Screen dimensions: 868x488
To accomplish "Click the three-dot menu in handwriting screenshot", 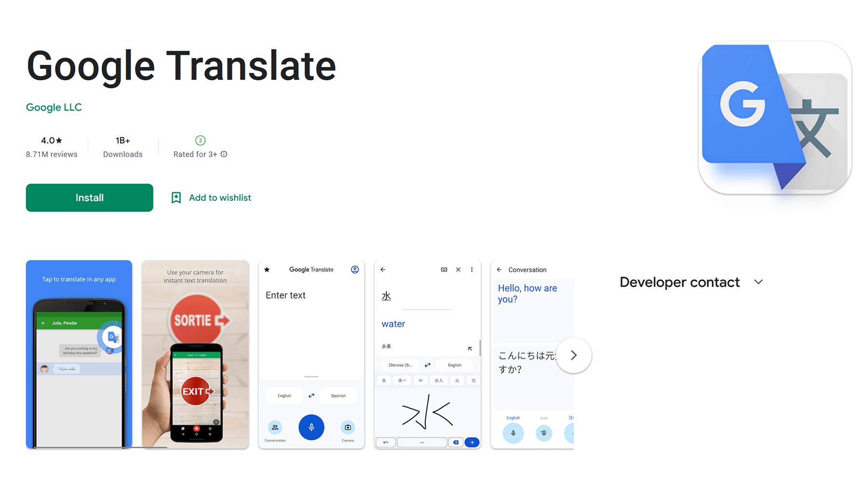I will click(472, 269).
